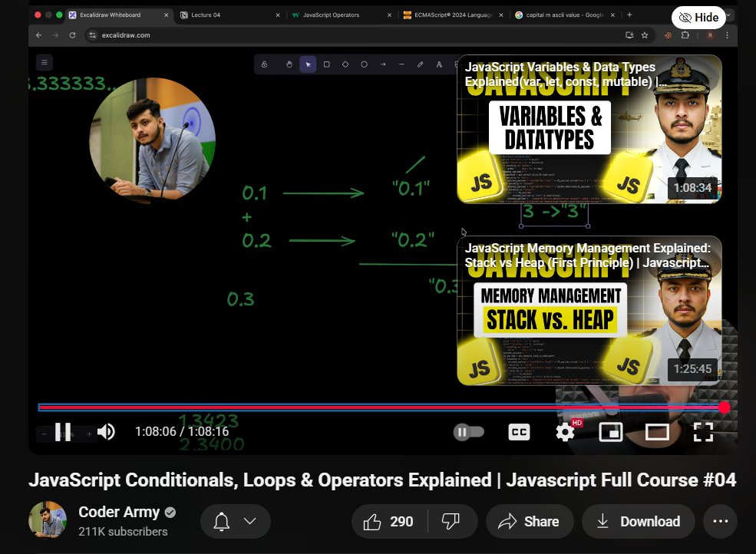Image resolution: width=756 pixels, height=554 pixels.
Task: Bookmark the page with the star icon
Action: 645,35
